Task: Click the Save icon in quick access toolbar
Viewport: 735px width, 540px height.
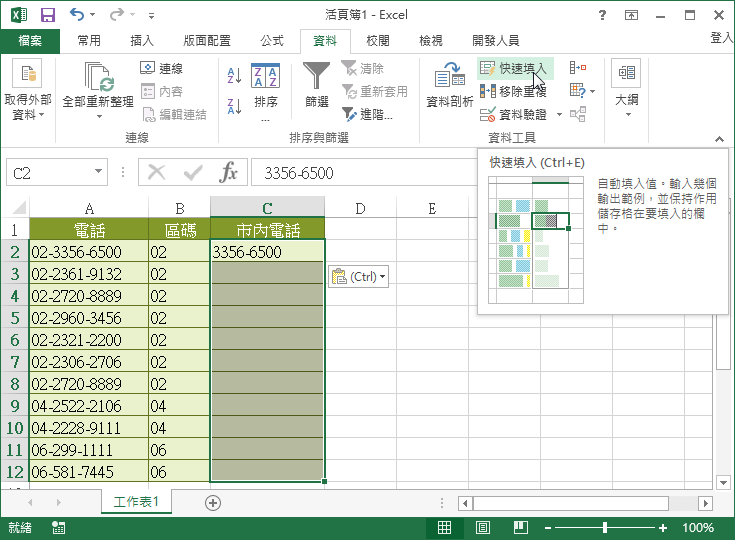Action: pos(48,15)
